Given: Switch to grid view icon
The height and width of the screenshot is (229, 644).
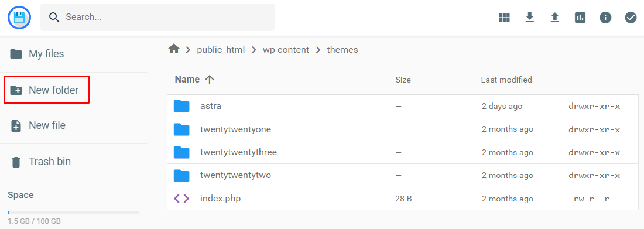Looking at the screenshot, I should coord(504,17).
